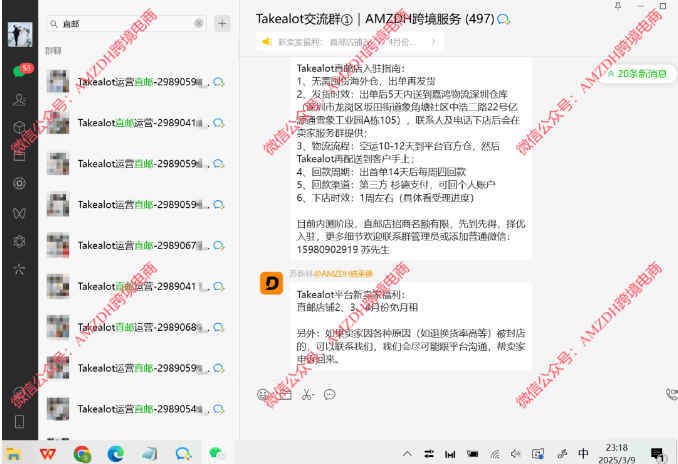Open the chat Takealot运营直邮-2989054
Image resolution: width=678 pixels, height=464 pixels.
[138, 409]
